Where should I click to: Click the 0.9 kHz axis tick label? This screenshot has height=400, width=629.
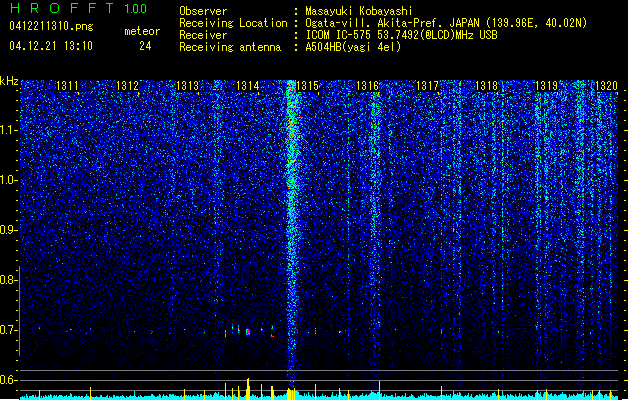point(8,230)
